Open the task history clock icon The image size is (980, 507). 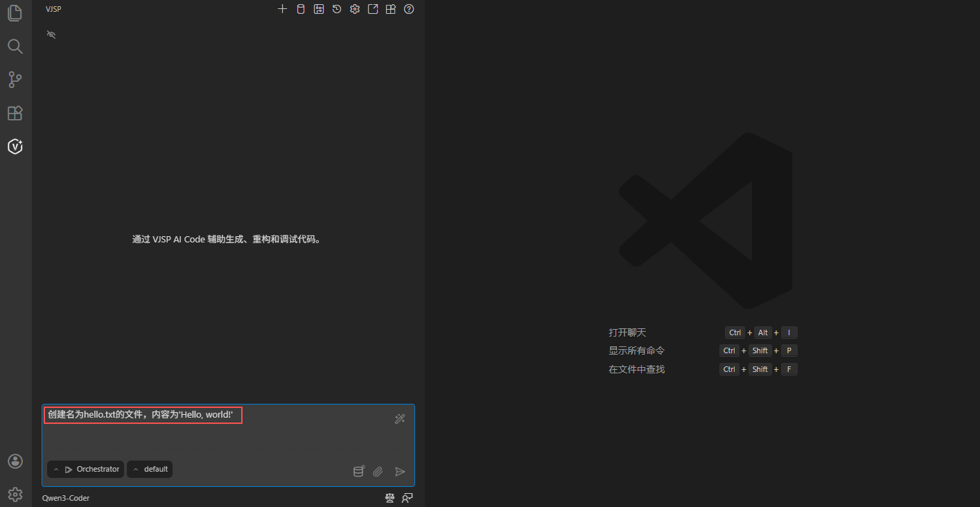point(337,9)
